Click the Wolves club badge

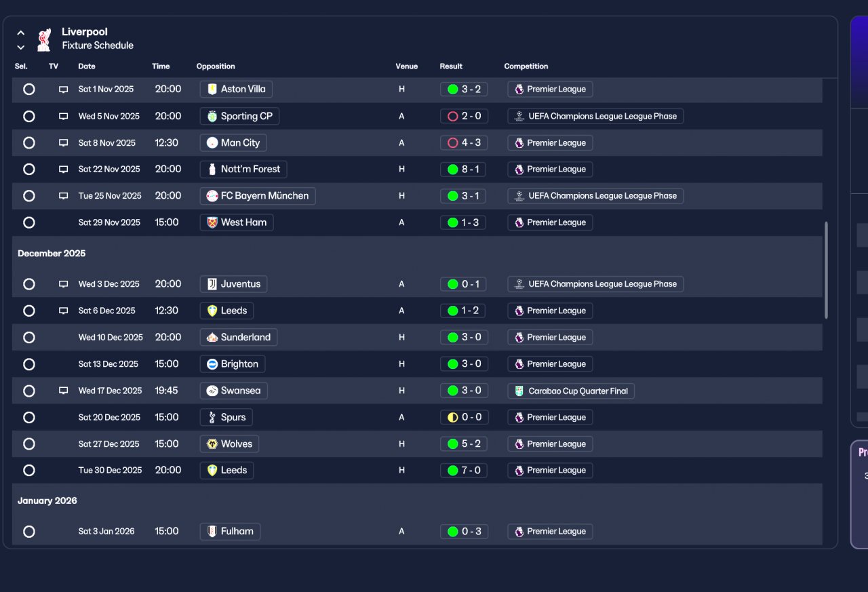[x=212, y=444]
